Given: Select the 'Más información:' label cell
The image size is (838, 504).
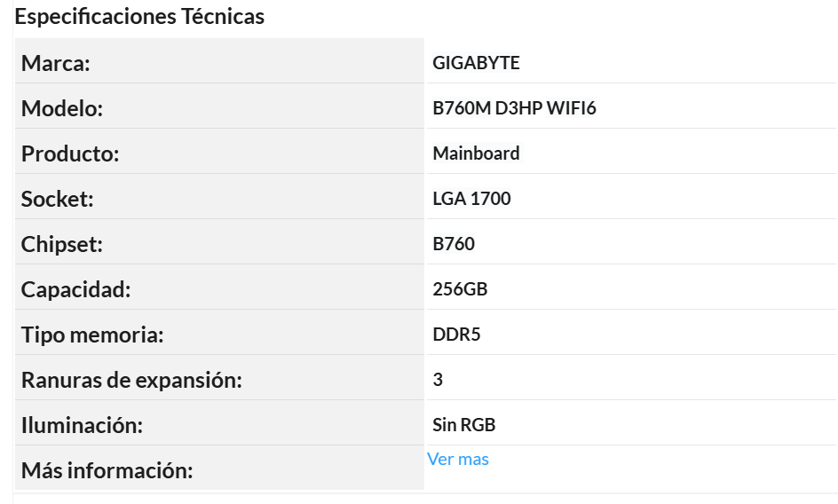Looking at the screenshot, I should 219,468.
